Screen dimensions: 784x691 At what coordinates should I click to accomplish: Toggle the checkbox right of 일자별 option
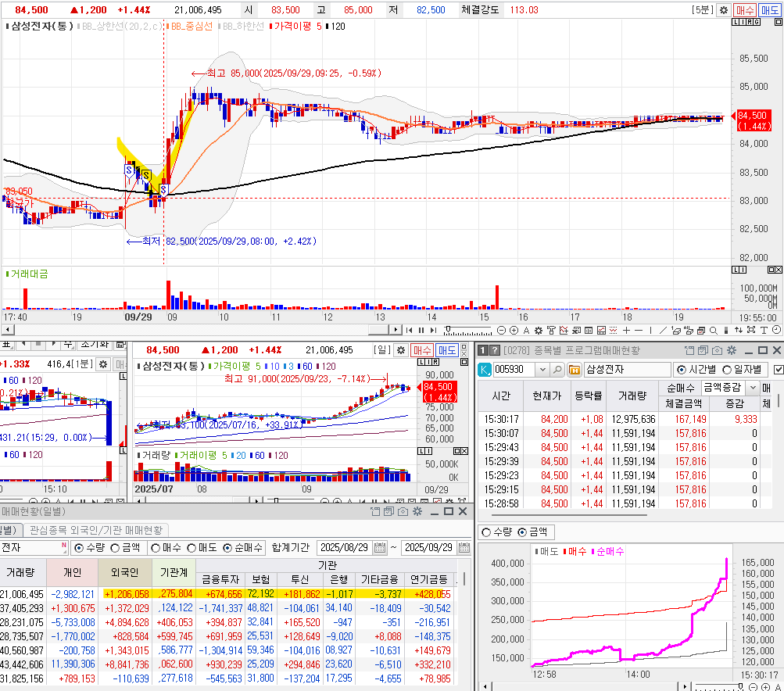coord(779,370)
